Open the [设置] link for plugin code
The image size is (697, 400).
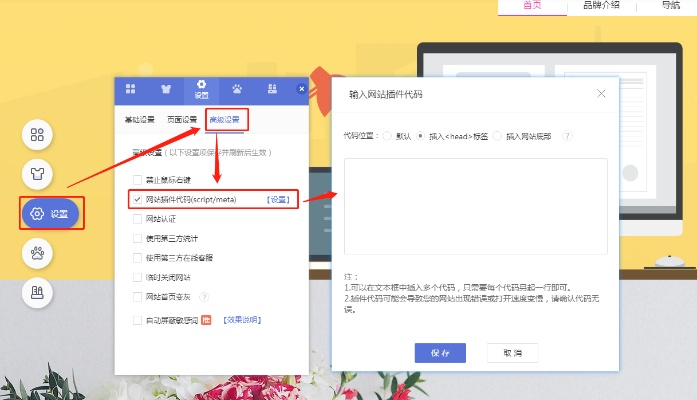click(278, 200)
